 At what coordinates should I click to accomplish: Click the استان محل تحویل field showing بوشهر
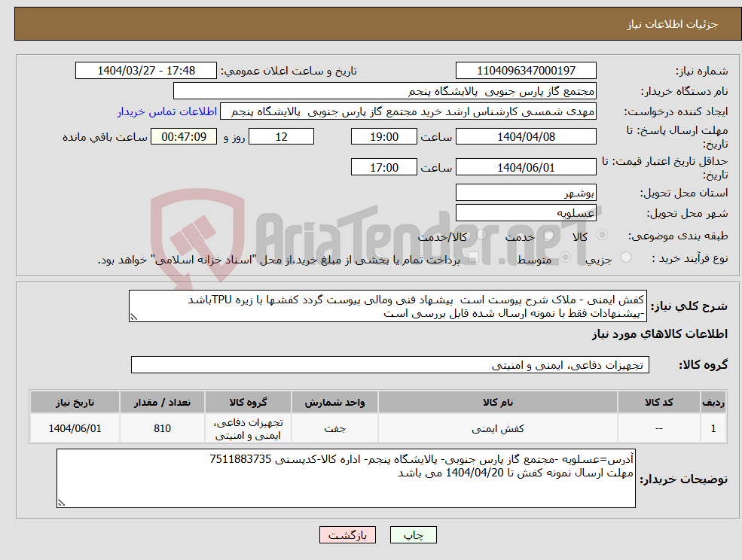coord(525,192)
